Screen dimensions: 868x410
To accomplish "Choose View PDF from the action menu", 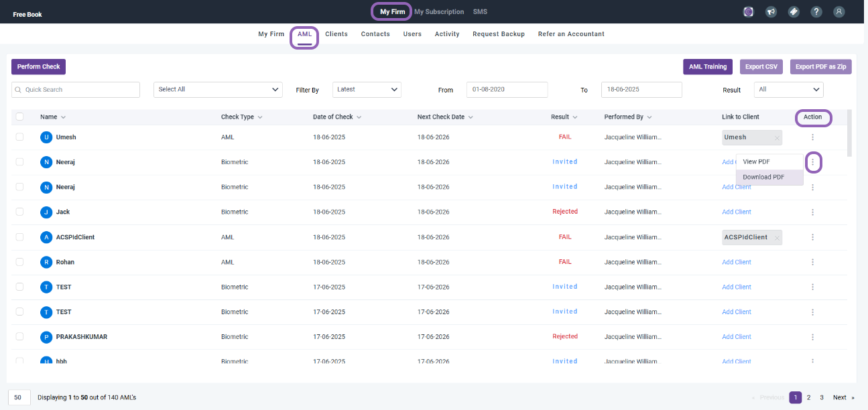I will (x=769, y=162).
